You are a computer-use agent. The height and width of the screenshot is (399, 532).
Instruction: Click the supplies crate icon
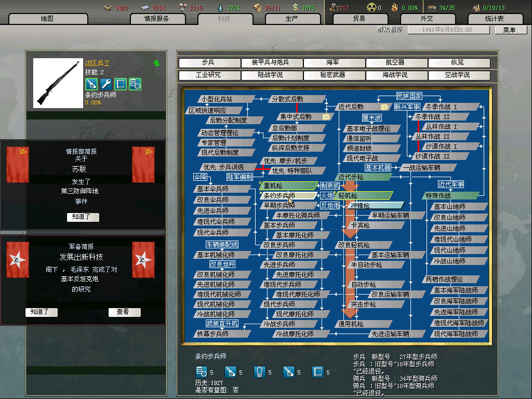(258, 7)
